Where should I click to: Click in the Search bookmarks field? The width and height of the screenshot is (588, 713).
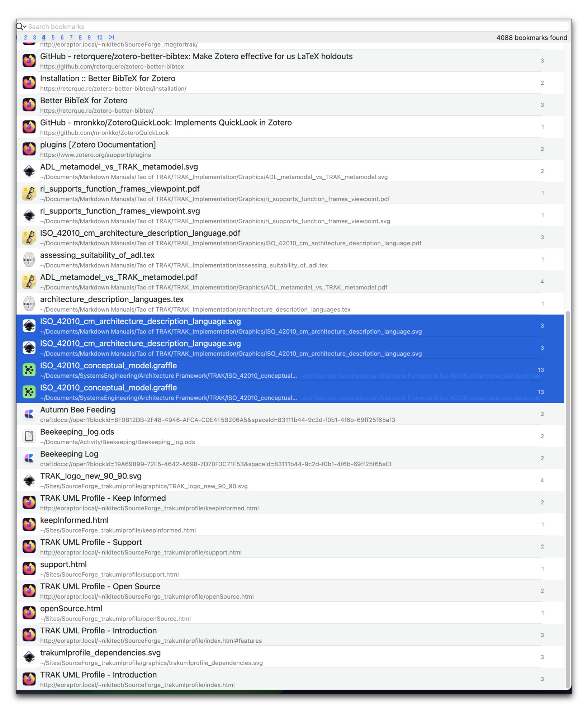pyautogui.click(x=287, y=27)
